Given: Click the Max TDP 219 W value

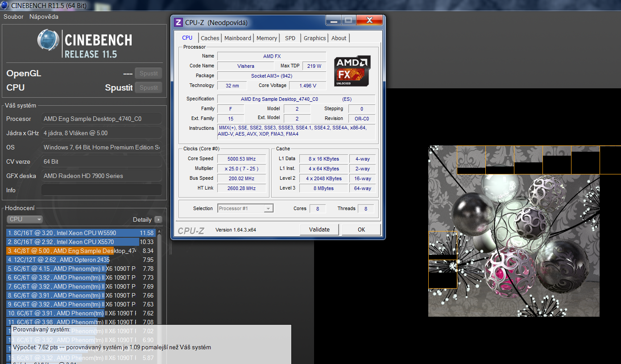Looking at the screenshot, I should [x=315, y=66].
